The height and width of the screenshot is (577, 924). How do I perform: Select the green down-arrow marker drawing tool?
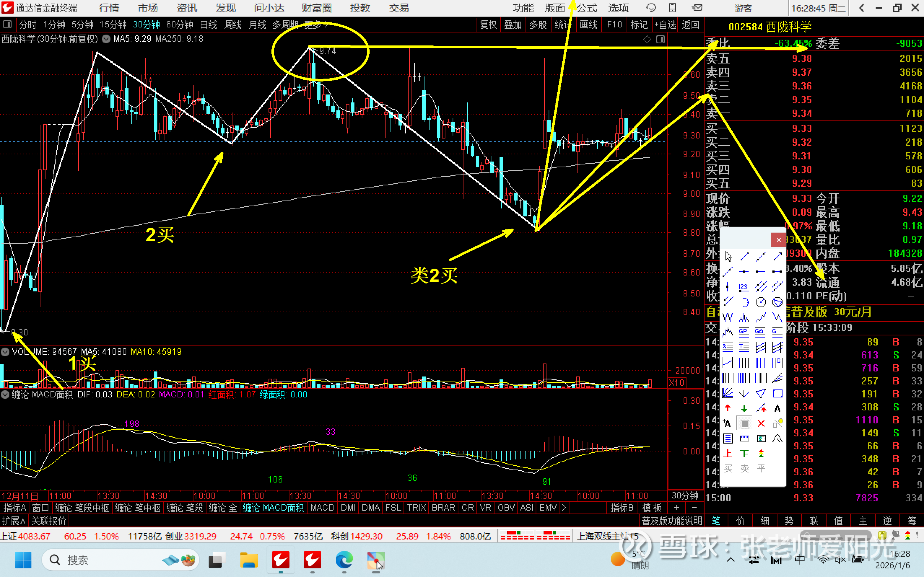(x=744, y=408)
